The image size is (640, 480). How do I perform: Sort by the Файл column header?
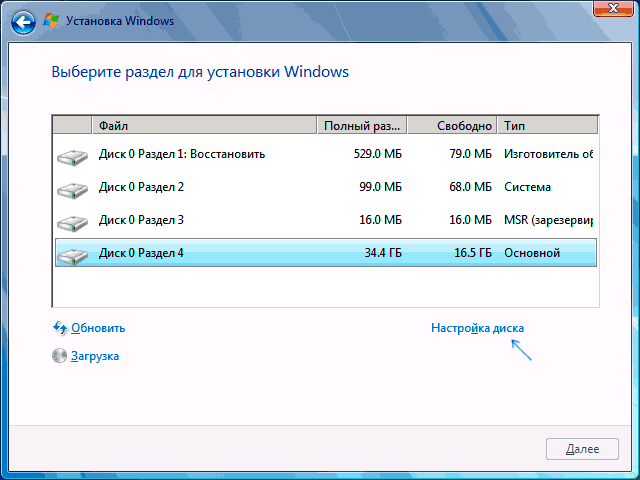[x=204, y=126]
